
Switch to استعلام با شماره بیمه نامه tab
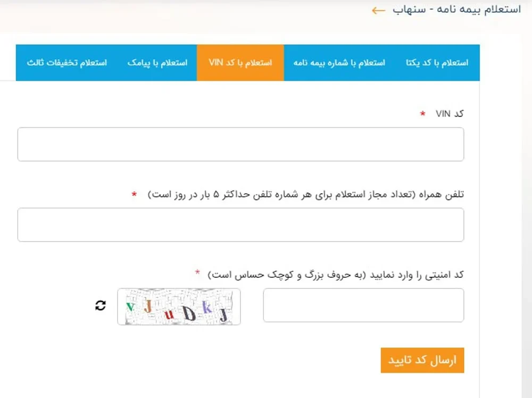point(339,63)
